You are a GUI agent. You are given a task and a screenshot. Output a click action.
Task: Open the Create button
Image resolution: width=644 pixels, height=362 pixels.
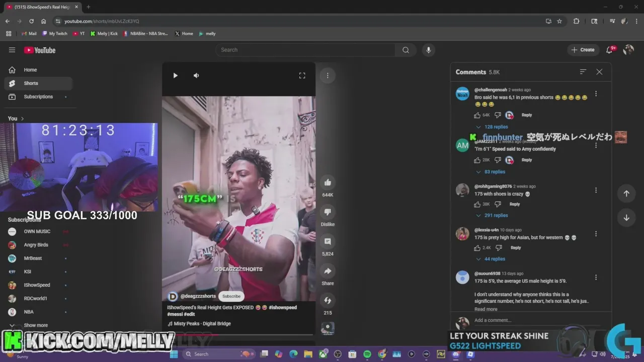(x=583, y=50)
